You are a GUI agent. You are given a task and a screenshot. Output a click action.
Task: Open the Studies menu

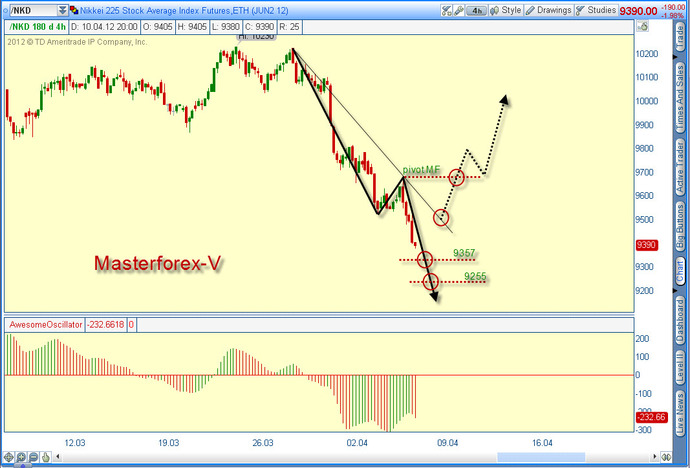coord(596,11)
